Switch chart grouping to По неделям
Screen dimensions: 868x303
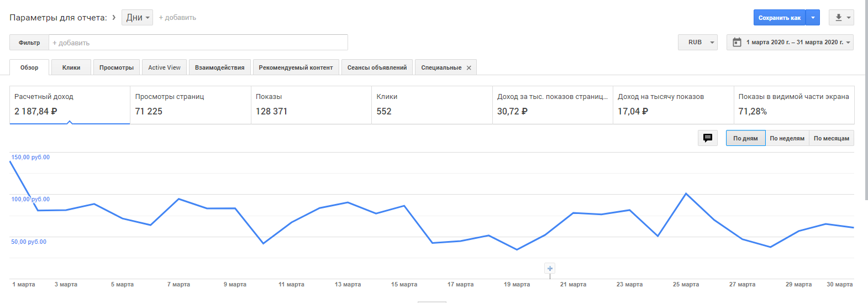[x=787, y=138]
